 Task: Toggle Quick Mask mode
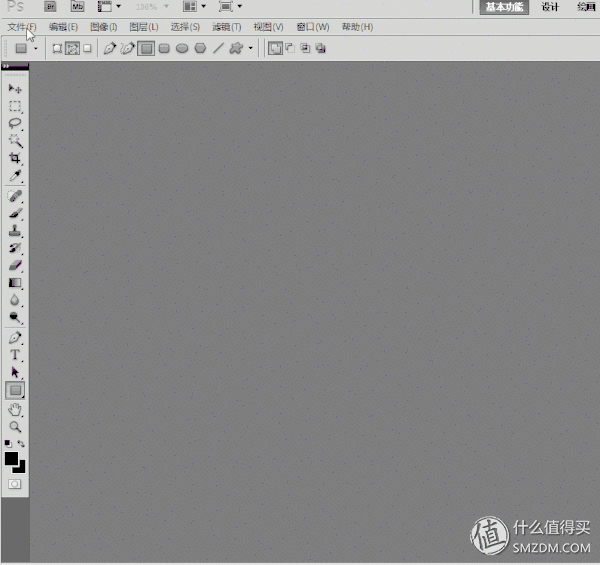click(15, 484)
